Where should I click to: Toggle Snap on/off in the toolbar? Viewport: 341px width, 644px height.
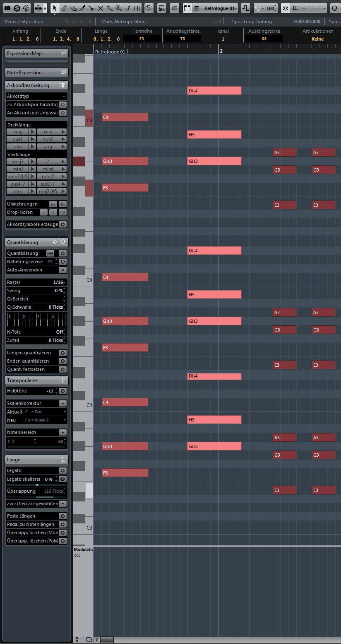click(285, 8)
